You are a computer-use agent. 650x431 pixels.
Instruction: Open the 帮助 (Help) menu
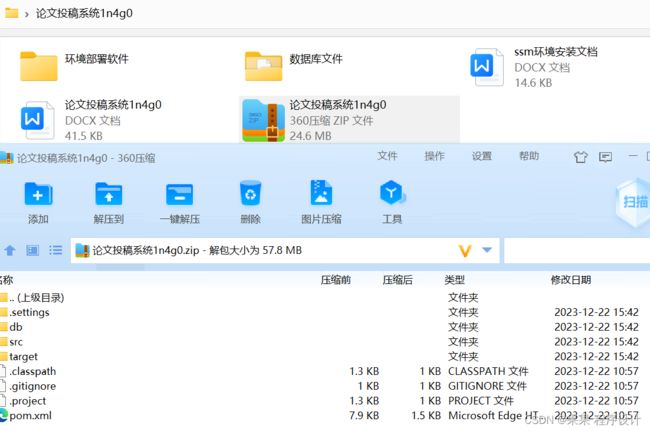click(x=529, y=156)
